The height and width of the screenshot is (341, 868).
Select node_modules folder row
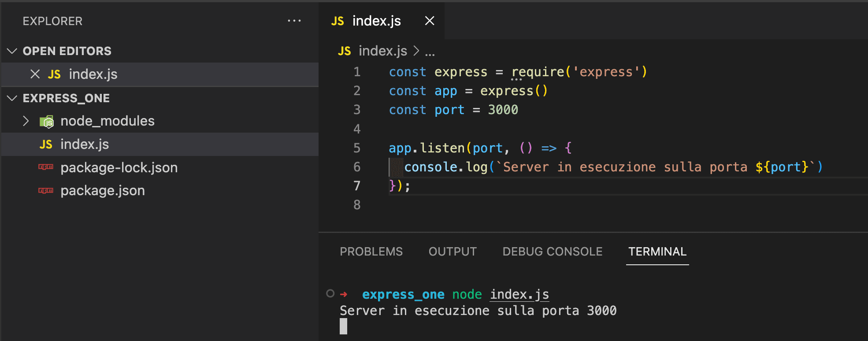tap(160, 121)
